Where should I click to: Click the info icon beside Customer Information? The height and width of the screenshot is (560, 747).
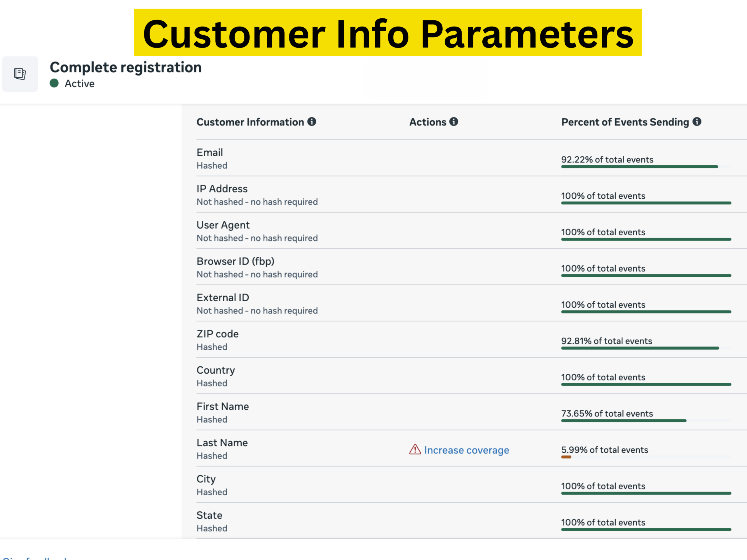[x=312, y=122]
